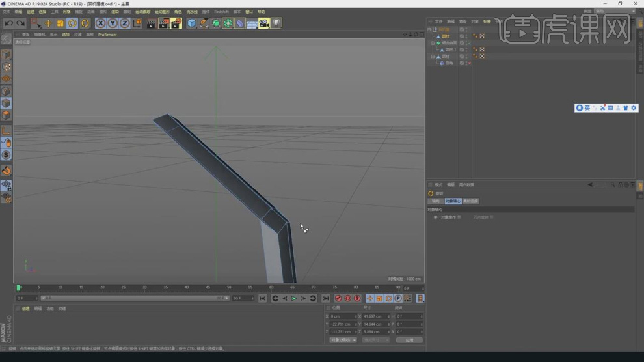Open the object coordinate mode dropdown
The height and width of the screenshot is (362, 644).
pyautogui.click(x=343, y=340)
